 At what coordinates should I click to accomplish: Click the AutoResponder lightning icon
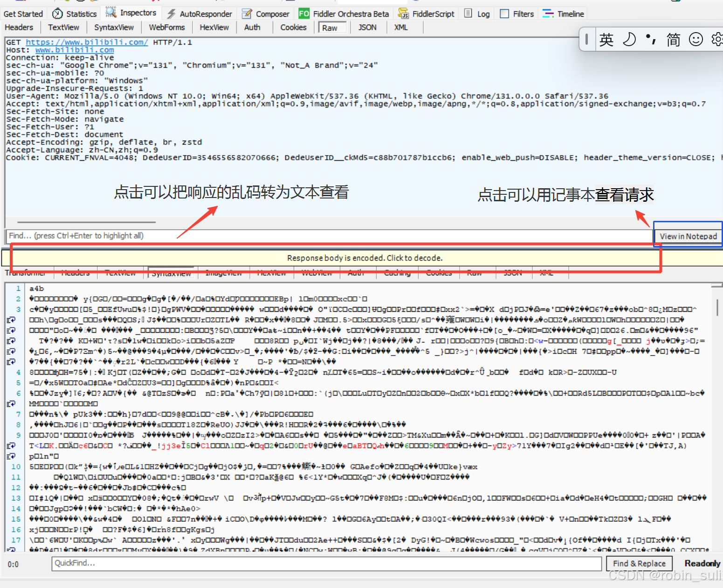pyautogui.click(x=172, y=14)
